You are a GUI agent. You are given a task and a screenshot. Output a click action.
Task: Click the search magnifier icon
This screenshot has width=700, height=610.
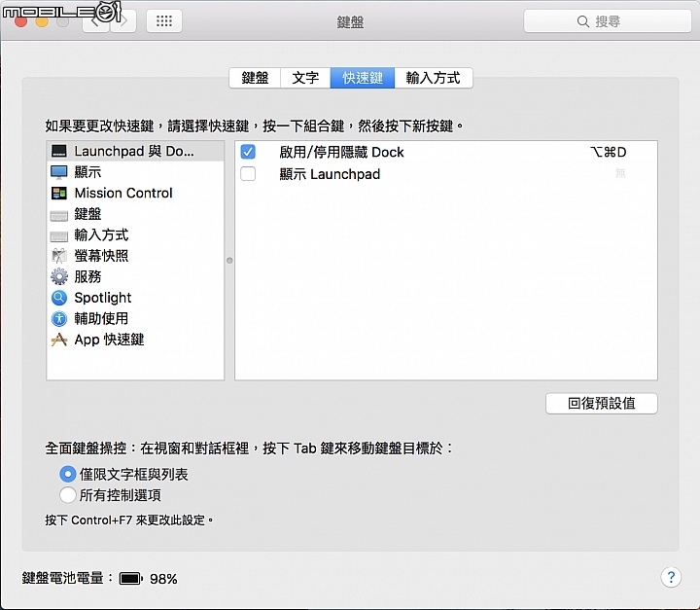[x=582, y=21]
